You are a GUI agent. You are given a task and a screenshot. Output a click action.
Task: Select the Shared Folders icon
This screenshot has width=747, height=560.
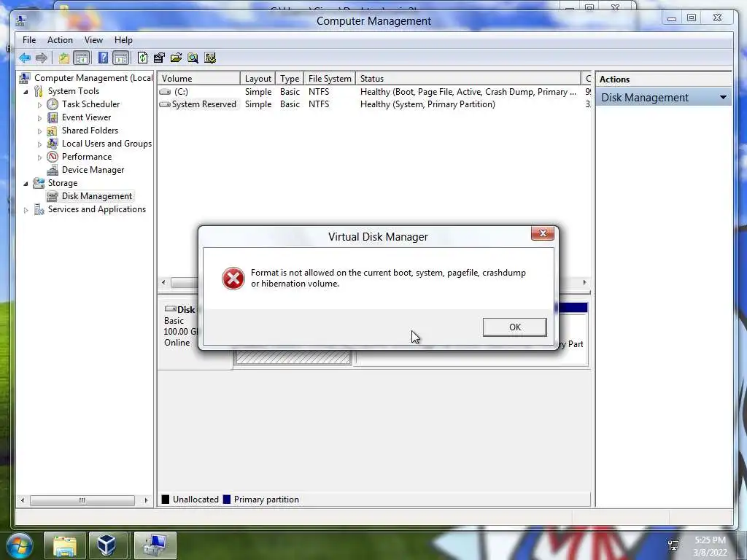pyautogui.click(x=53, y=131)
